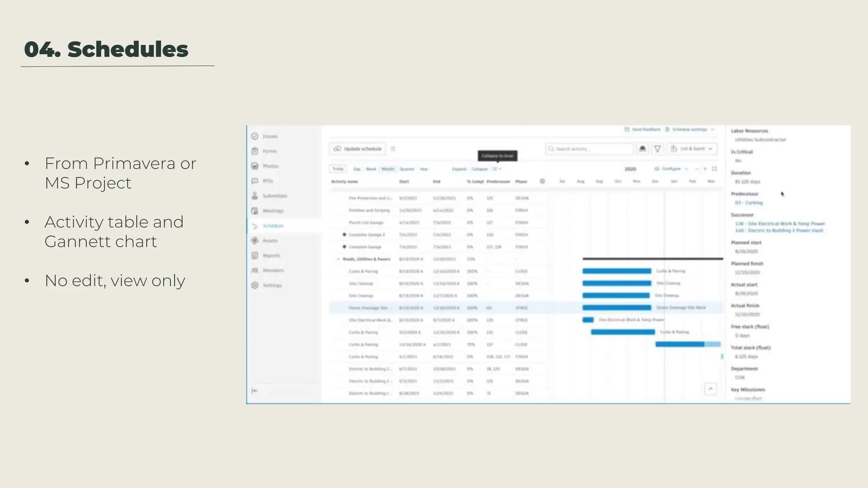Image resolution: width=868 pixels, height=488 pixels.
Task: Click the Update schedule button
Action: 358,149
